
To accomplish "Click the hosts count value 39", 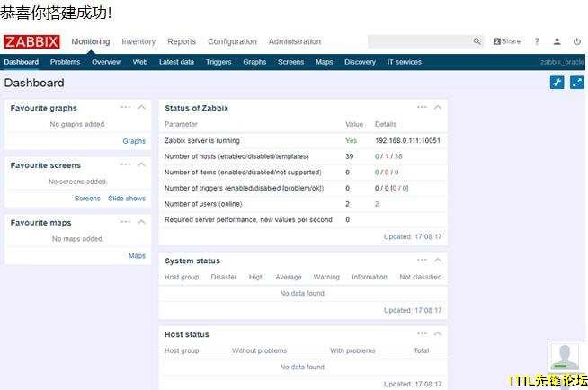I will [x=349, y=156].
